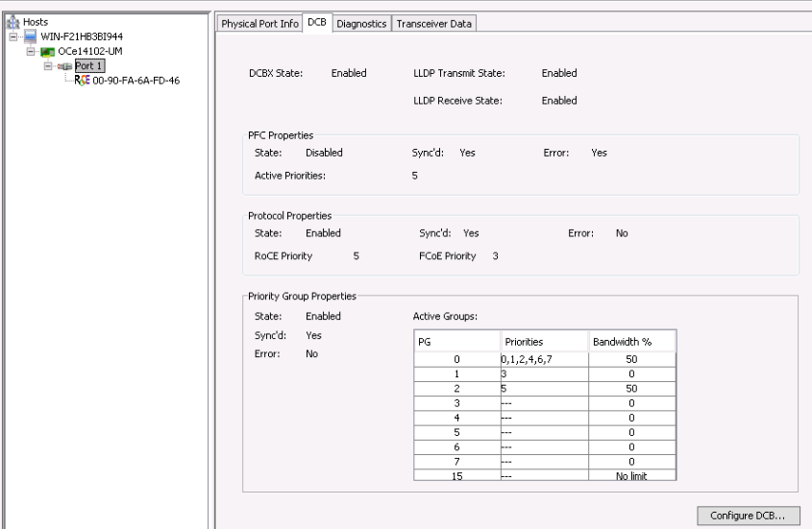Click the Bandwidth % column header

(632, 342)
